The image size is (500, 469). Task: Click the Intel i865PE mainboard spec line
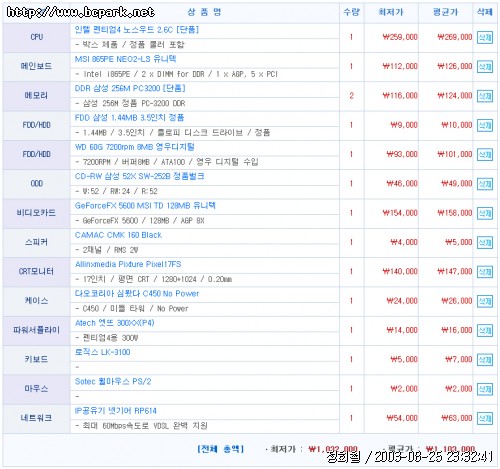tap(177, 74)
